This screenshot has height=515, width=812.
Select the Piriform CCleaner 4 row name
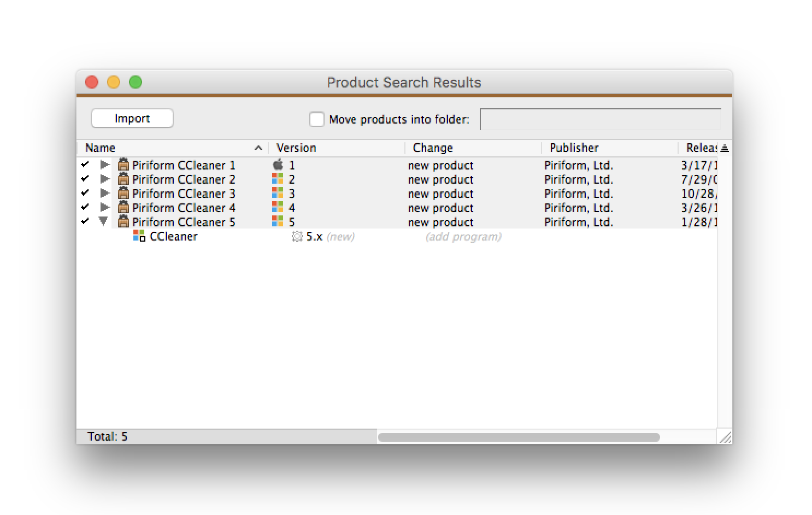(x=184, y=208)
